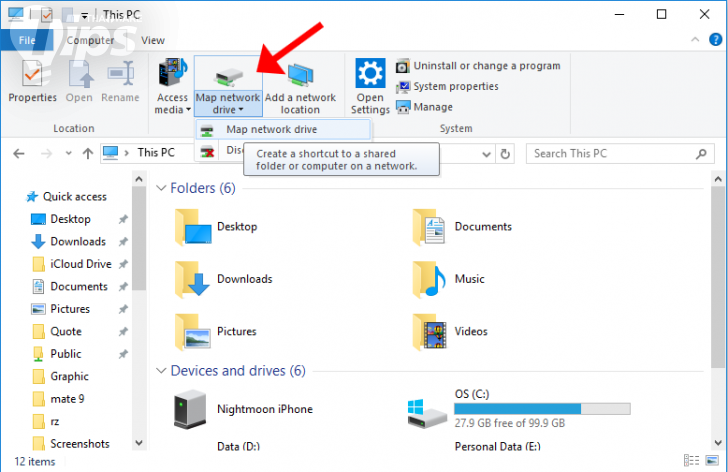Unpin Desktop pin icon in sidebar
This screenshot has width=728, height=472.
(123, 219)
